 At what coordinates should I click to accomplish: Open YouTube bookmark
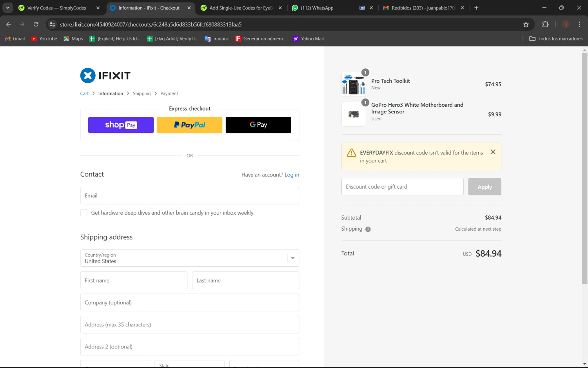click(44, 38)
